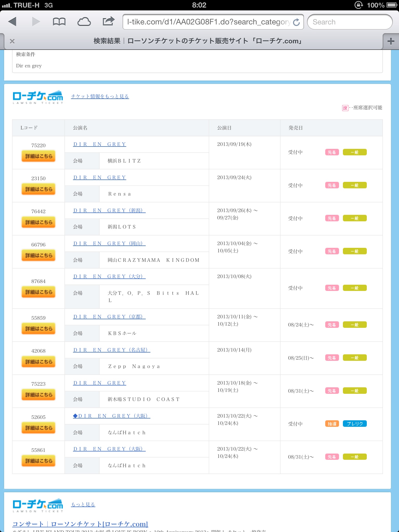Click 詳細はこちら button for L-code 76442
Image resolution: width=399 pixels, height=532 pixels.
click(x=38, y=222)
